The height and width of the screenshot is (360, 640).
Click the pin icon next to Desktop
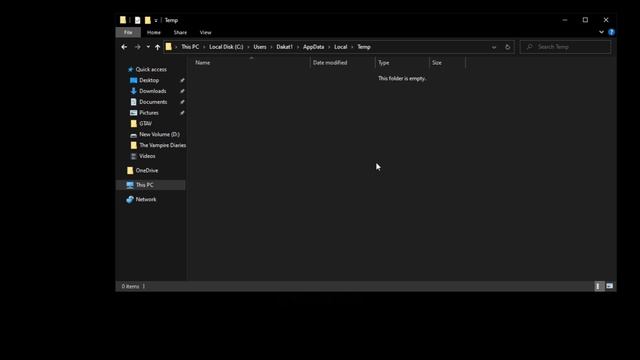coord(182,80)
